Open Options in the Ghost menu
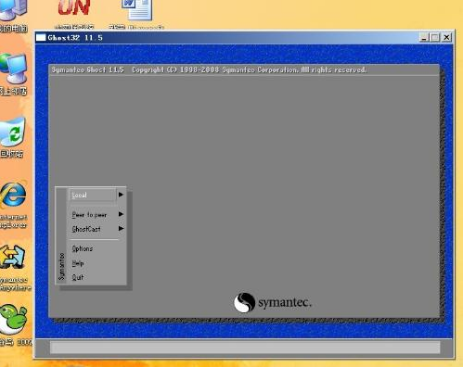Image resolution: width=464 pixels, height=367 pixels. [x=82, y=249]
